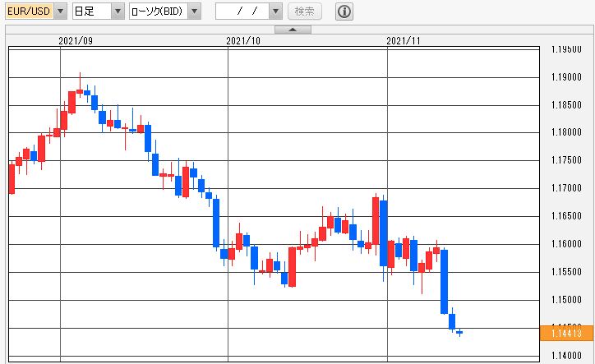Select the ローソク(BID) text in the chart type box

click(x=157, y=12)
